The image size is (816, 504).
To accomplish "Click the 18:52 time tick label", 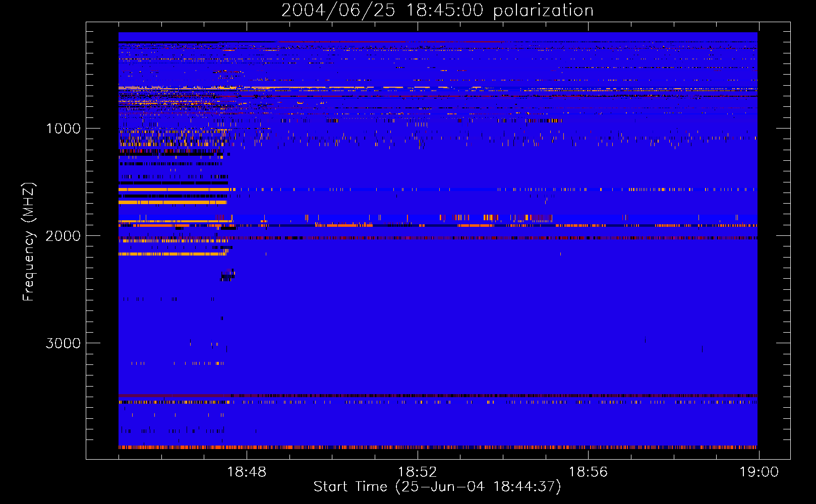I will [417, 472].
